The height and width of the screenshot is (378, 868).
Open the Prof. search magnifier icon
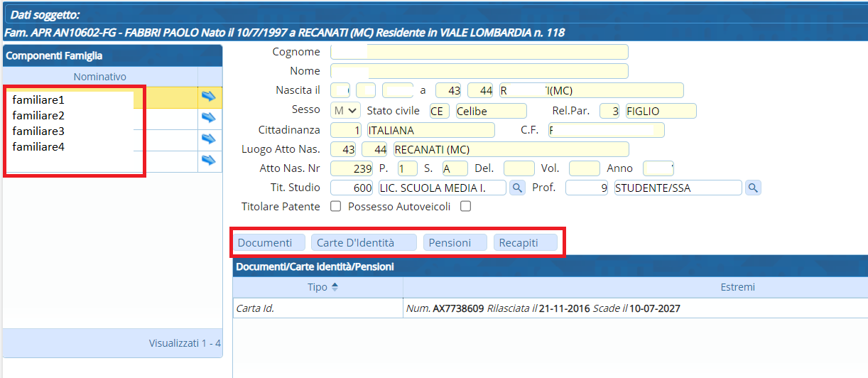point(753,188)
